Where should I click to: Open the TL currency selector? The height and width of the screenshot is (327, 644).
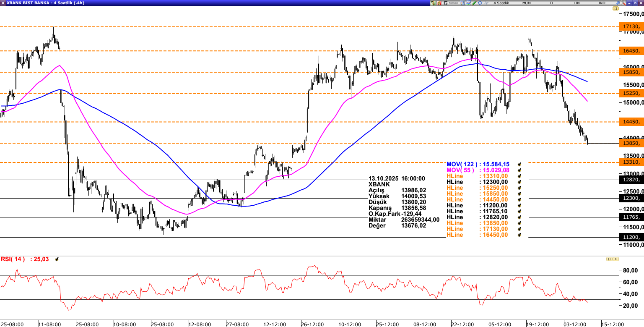(x=552, y=3)
